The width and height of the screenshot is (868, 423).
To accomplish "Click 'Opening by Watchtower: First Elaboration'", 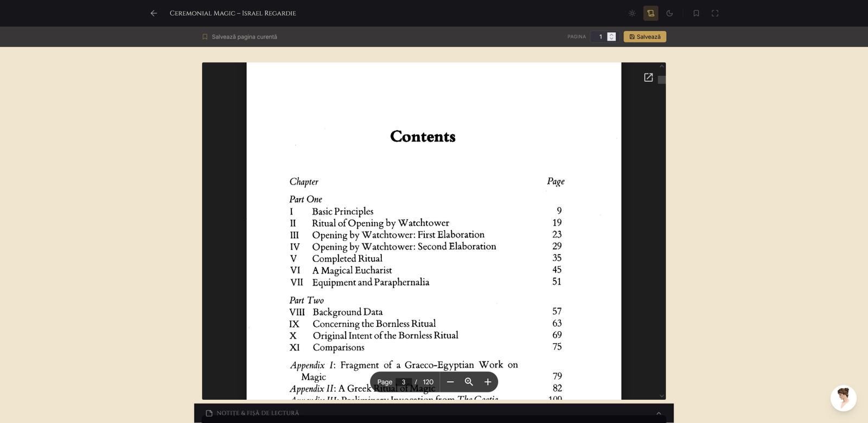I will click(x=398, y=235).
